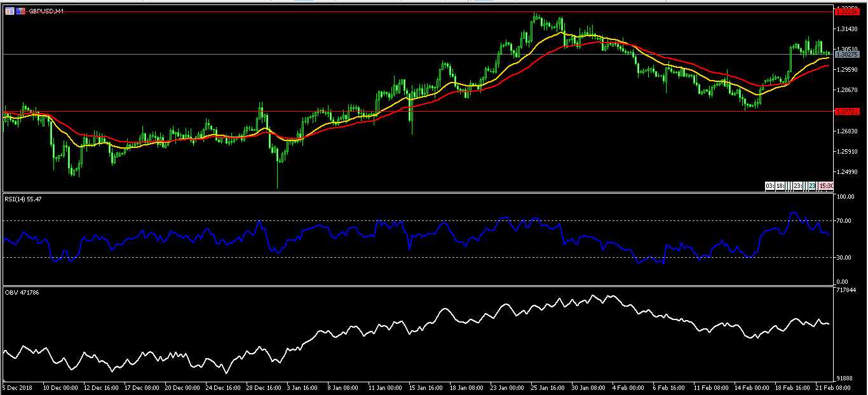
Task: Click the 1.29590 price scale value
Action: 848,69
